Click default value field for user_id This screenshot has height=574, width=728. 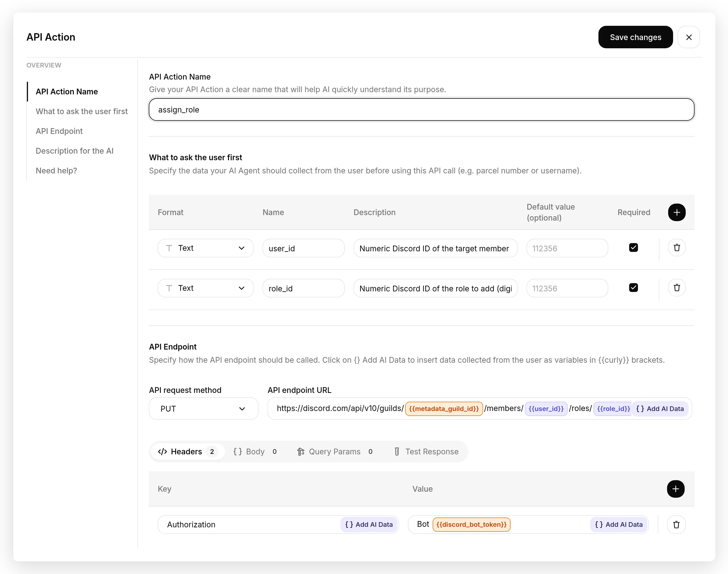point(567,248)
